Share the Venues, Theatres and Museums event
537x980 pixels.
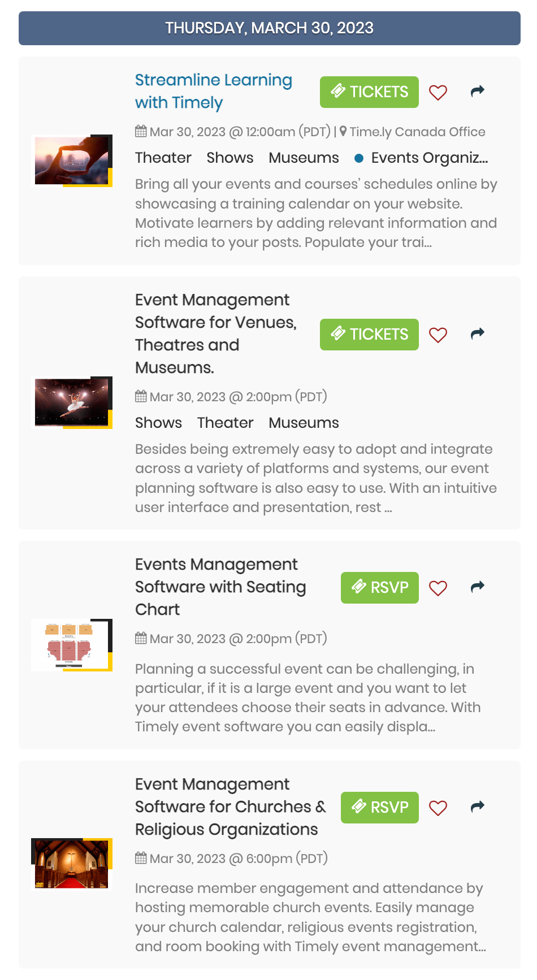point(478,333)
